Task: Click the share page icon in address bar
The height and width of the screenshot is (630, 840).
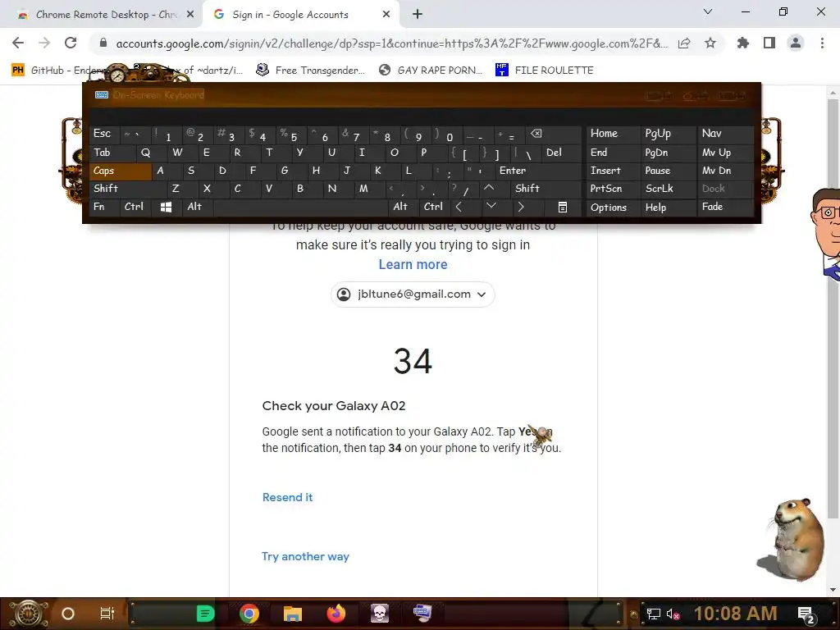Action: [x=684, y=43]
